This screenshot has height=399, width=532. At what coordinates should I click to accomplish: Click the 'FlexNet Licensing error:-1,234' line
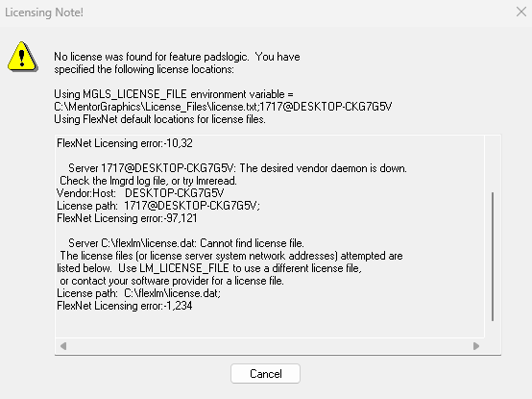pos(125,306)
